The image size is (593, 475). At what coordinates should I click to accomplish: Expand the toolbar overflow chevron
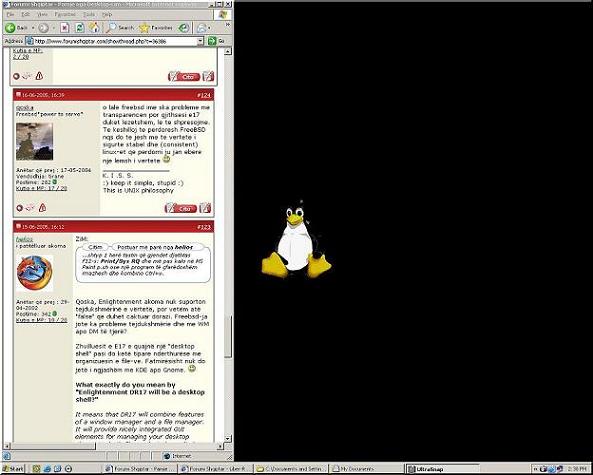(x=227, y=25)
